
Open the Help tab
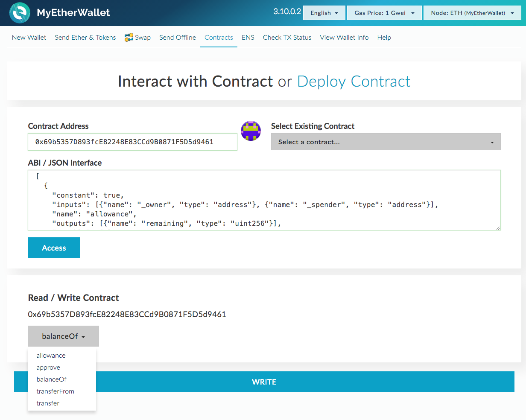pyautogui.click(x=384, y=38)
